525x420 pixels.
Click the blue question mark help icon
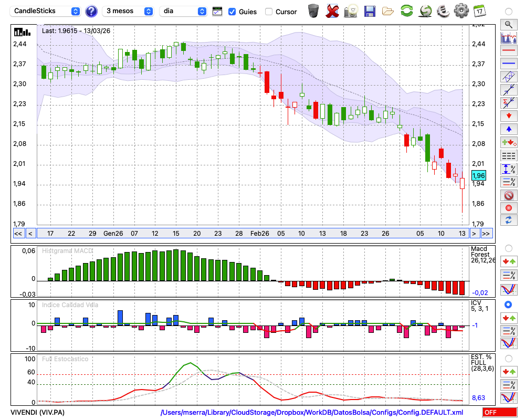coord(91,11)
